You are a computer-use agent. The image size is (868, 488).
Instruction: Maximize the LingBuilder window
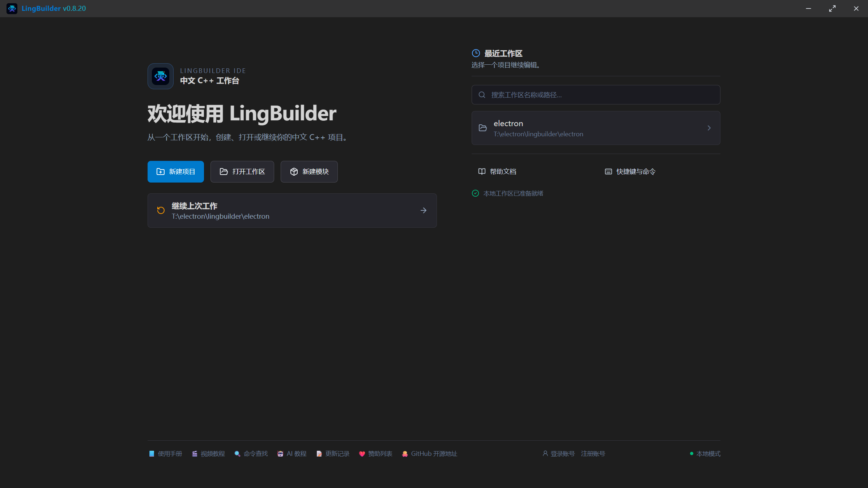pyautogui.click(x=832, y=8)
